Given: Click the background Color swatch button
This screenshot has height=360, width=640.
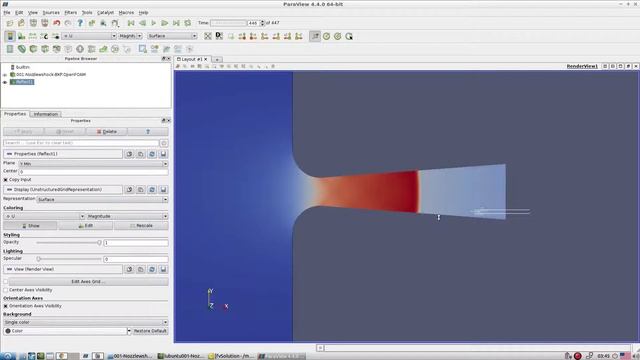Looking at the screenshot, I should pyautogui.click(x=65, y=331).
